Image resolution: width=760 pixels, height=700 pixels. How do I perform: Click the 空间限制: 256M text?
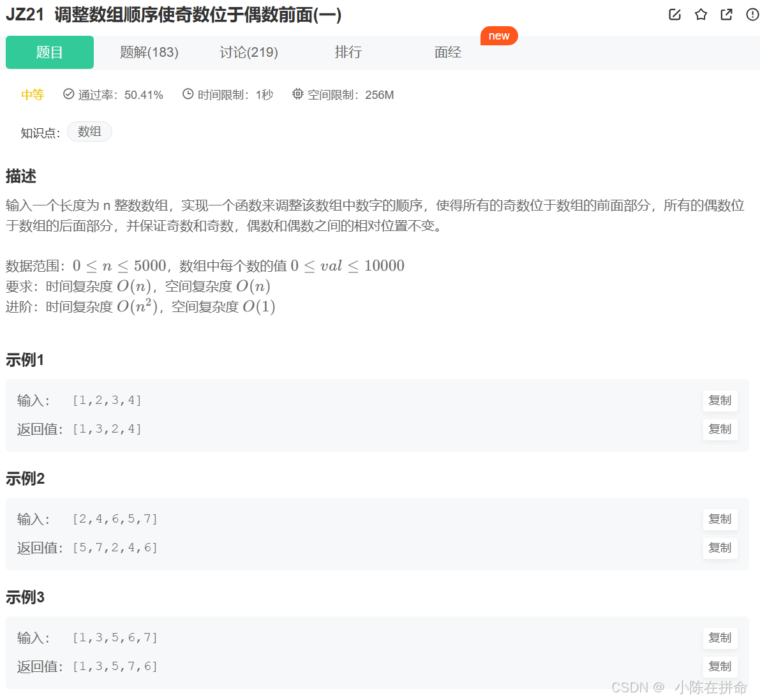(x=350, y=94)
